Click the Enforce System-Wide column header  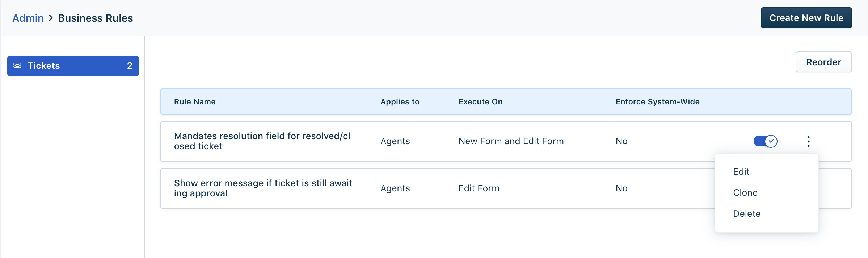coord(657,101)
